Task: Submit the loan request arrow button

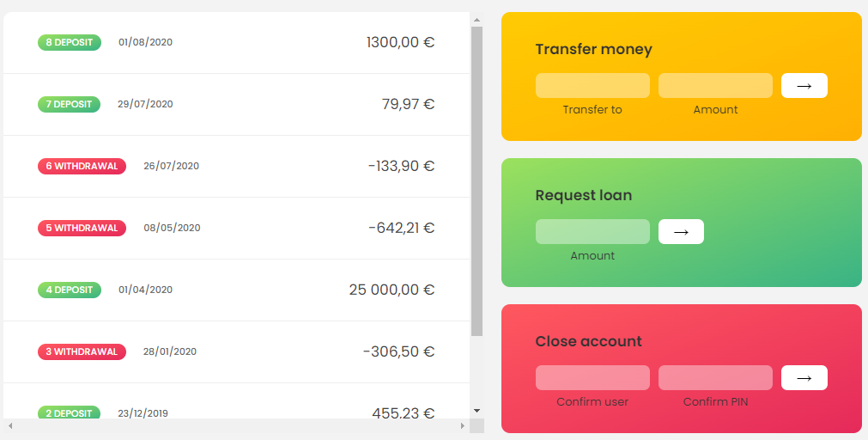Action: (681, 232)
